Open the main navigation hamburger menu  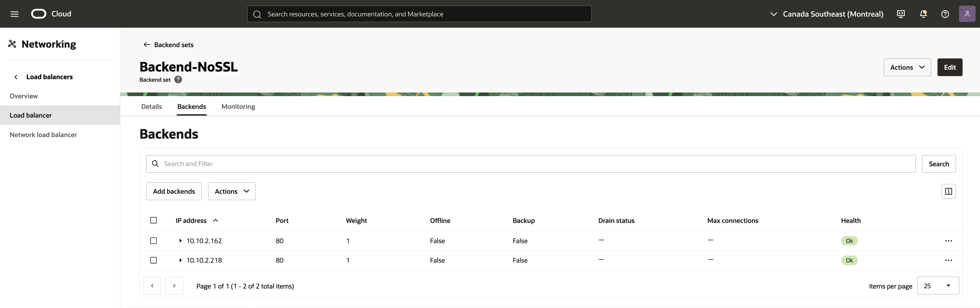pos(14,14)
